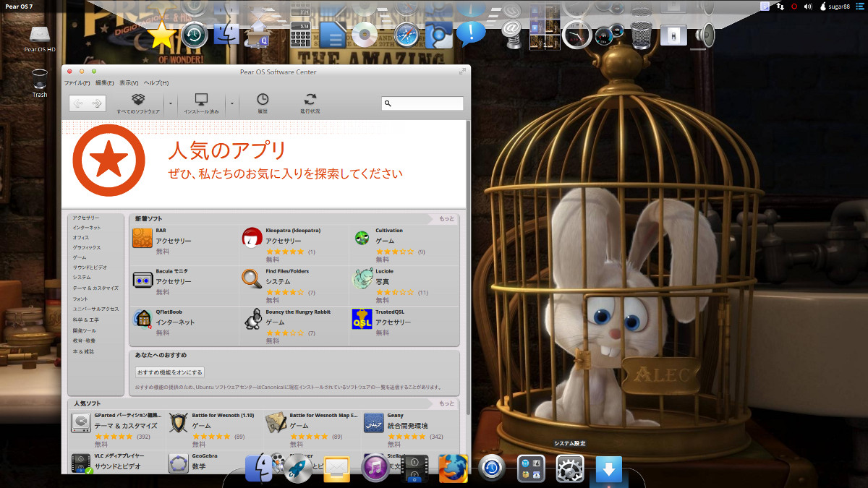Image resolution: width=868 pixels, height=488 pixels.
Task: Open the ヘルプ(H) menu
Action: [156, 83]
